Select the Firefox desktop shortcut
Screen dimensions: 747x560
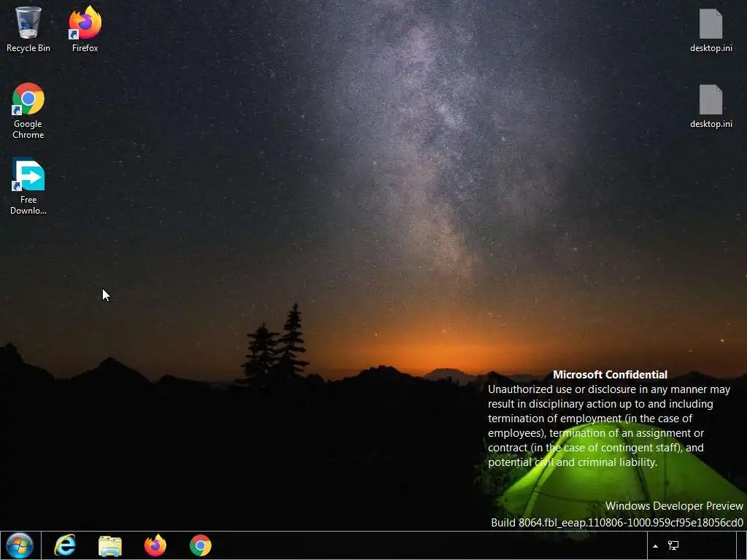pyautogui.click(x=85, y=29)
